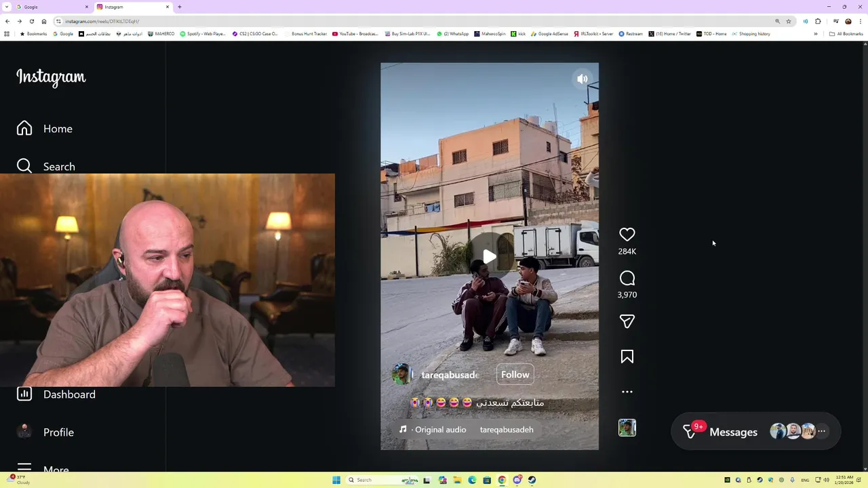The width and height of the screenshot is (868, 488).
Task: Save the reel with the bookmark icon
Action: [x=627, y=357]
